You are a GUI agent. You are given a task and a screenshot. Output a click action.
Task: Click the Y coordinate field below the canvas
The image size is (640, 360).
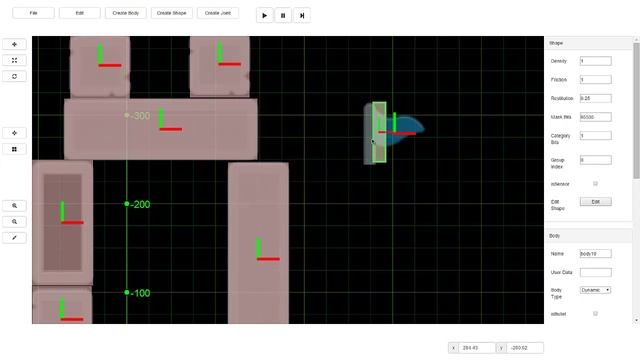click(524, 348)
